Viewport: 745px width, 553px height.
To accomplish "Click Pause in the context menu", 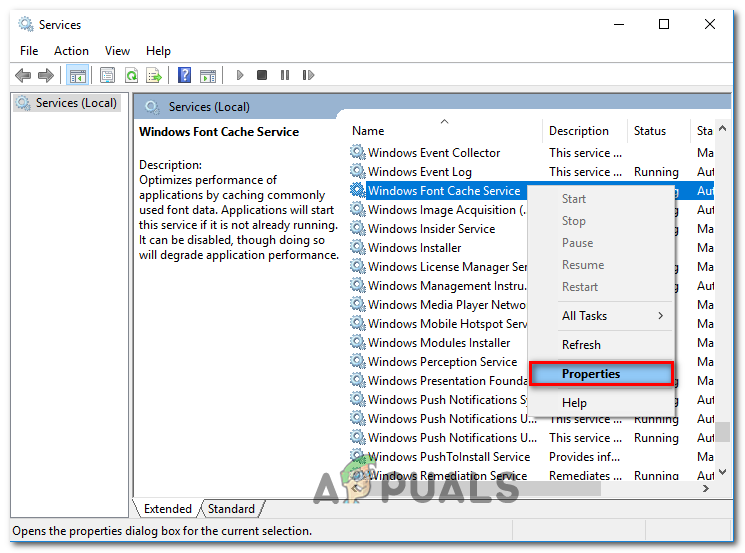I will [601, 243].
